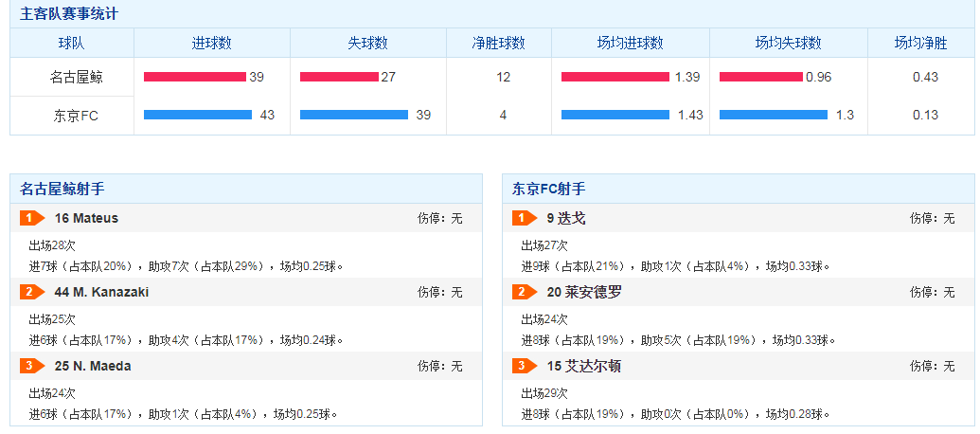The image size is (980, 434).
Task: Click rank 2 badge beside 莱安德罗
Action: [x=525, y=293]
